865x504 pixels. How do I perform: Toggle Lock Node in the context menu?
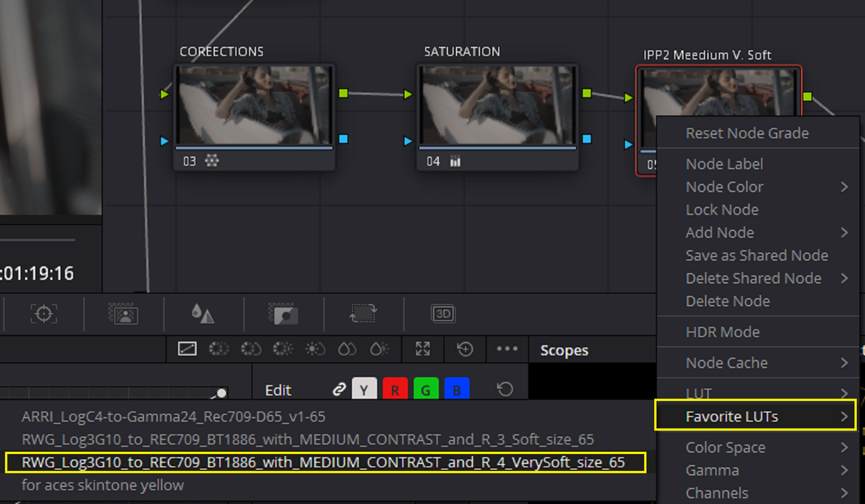[758, 209]
